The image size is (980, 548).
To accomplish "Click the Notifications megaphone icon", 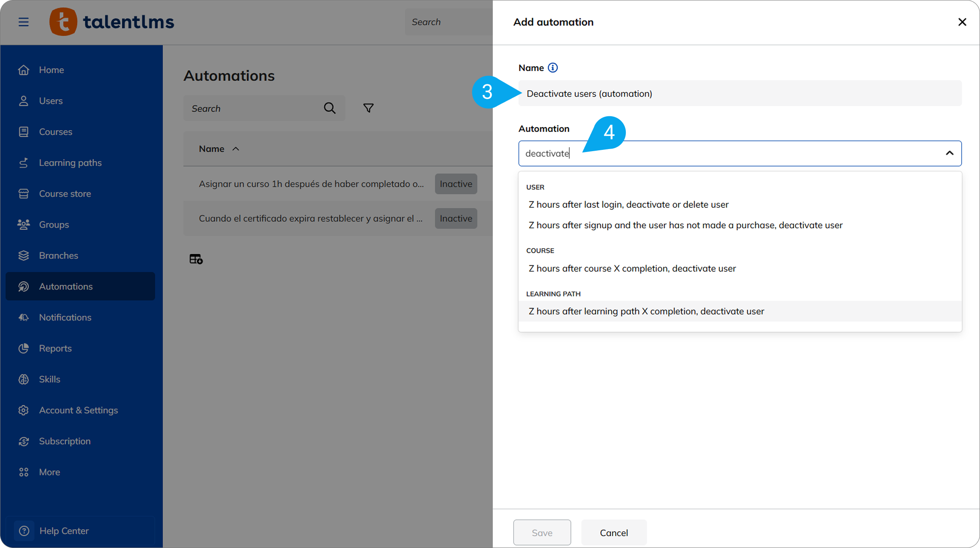I will coord(23,317).
